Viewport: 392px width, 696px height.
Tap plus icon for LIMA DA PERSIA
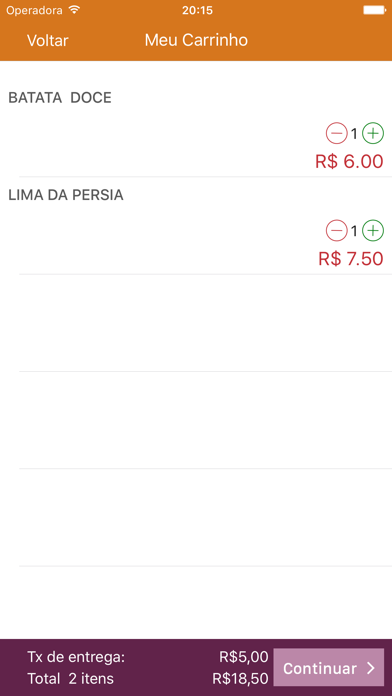373,231
